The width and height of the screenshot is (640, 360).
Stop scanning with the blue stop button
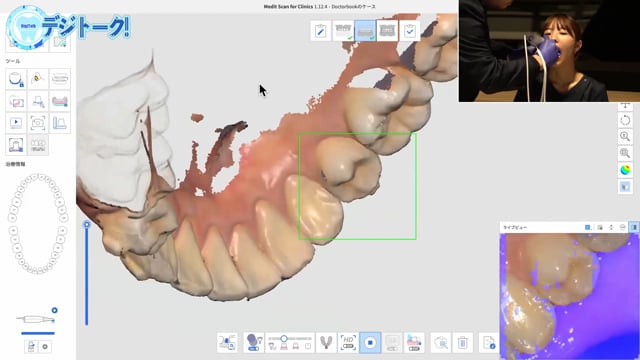click(x=370, y=342)
